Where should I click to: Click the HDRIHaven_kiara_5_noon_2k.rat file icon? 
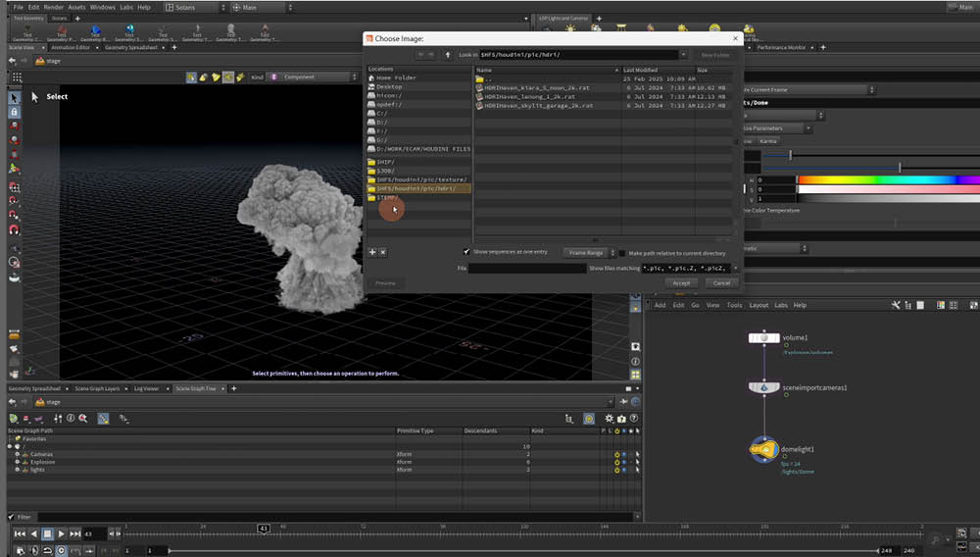click(x=479, y=88)
